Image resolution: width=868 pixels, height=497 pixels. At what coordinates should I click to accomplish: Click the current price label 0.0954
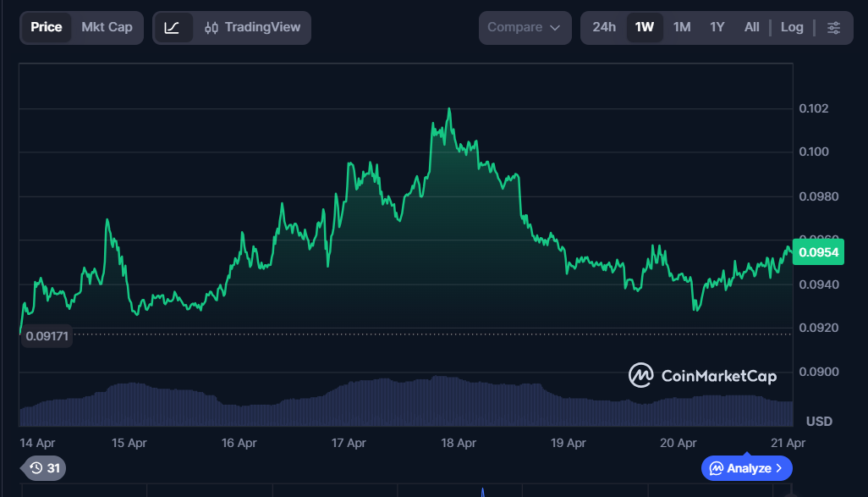(x=817, y=252)
